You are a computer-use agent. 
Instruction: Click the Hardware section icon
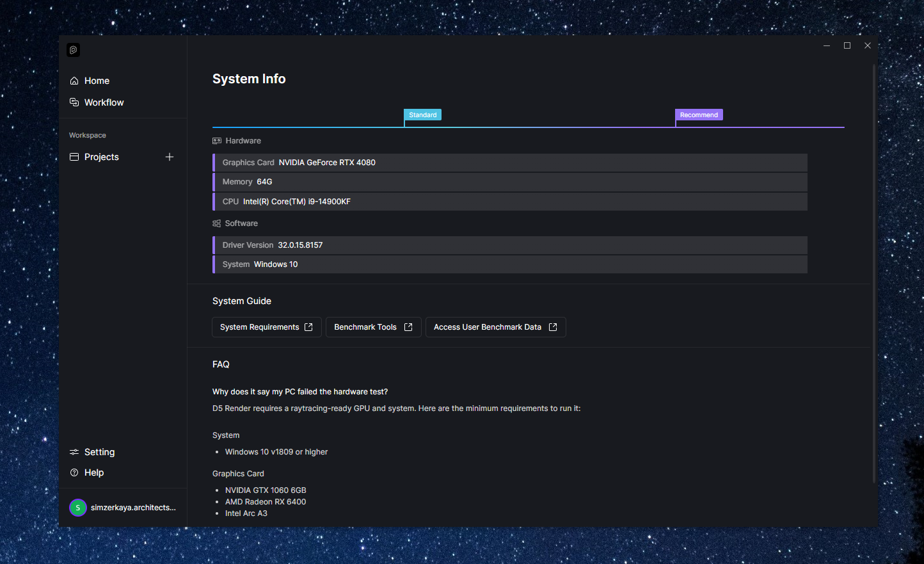[217, 141]
